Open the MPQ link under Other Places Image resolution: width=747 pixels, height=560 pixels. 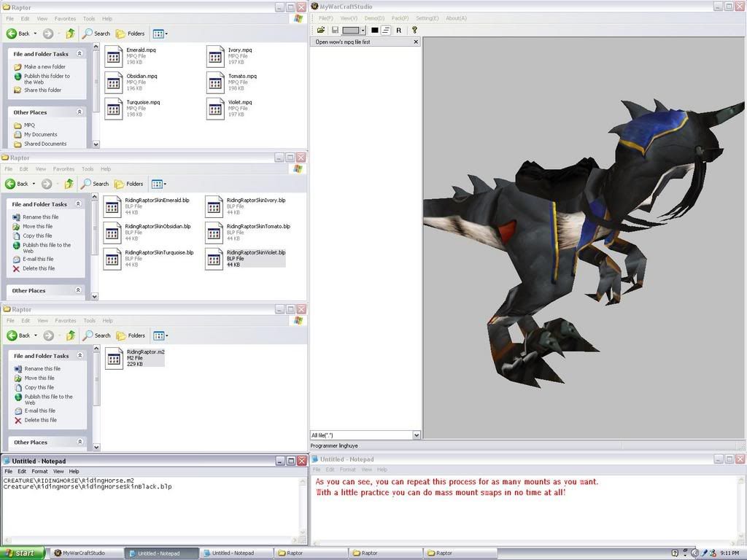coord(29,125)
